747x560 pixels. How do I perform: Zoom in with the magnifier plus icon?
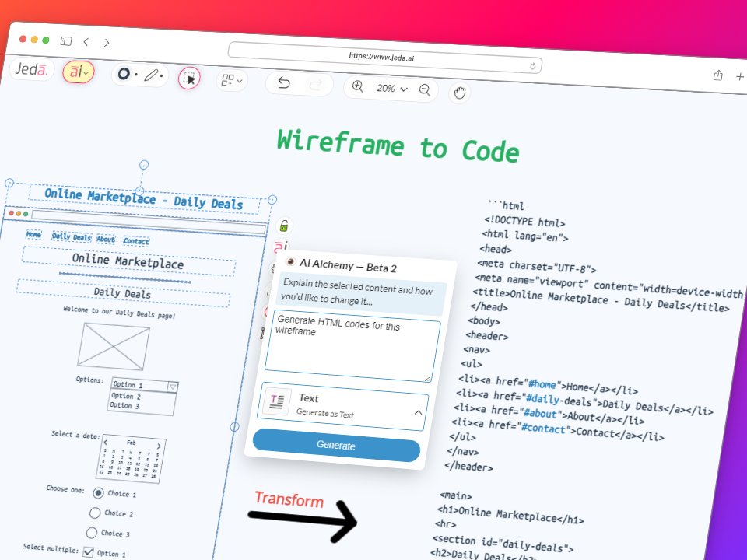(x=357, y=86)
